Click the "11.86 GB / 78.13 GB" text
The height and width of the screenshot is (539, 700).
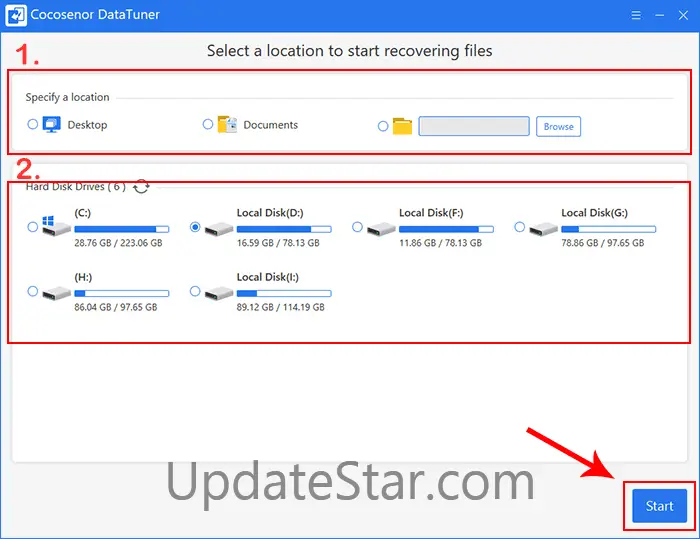tap(441, 243)
